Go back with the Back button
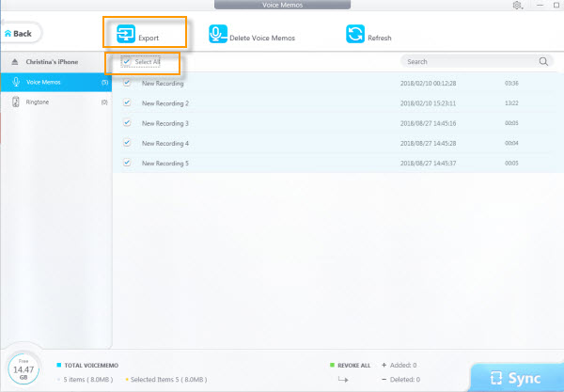Viewport: 564px width, 392px height. [19, 34]
